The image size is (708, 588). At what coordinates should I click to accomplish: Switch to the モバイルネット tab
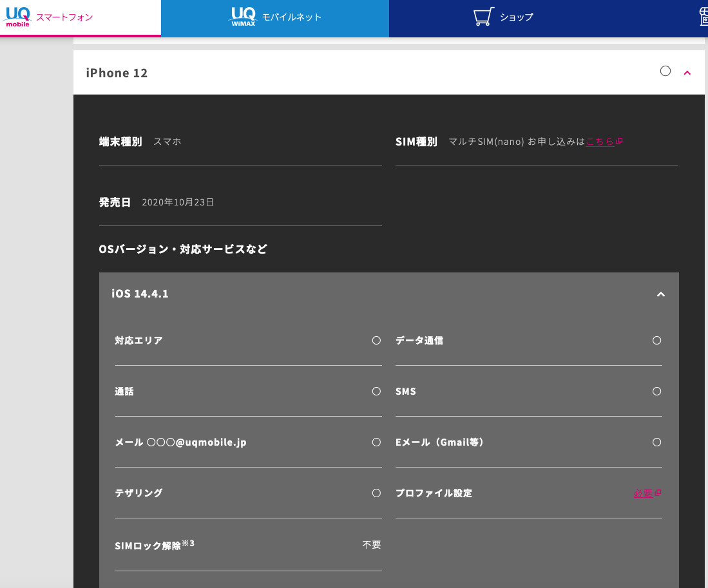coord(291,17)
